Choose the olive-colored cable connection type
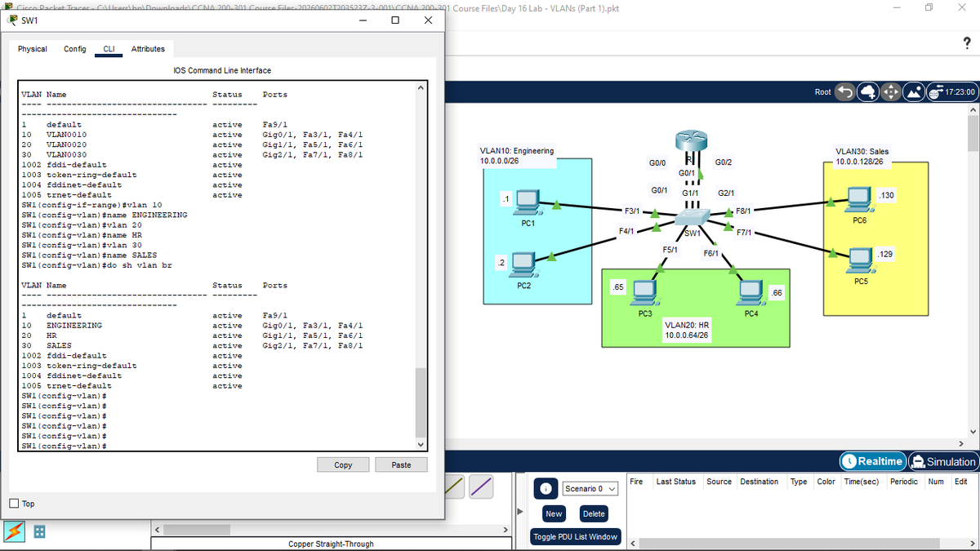Screen dimensions: 980x551 click(x=456, y=486)
